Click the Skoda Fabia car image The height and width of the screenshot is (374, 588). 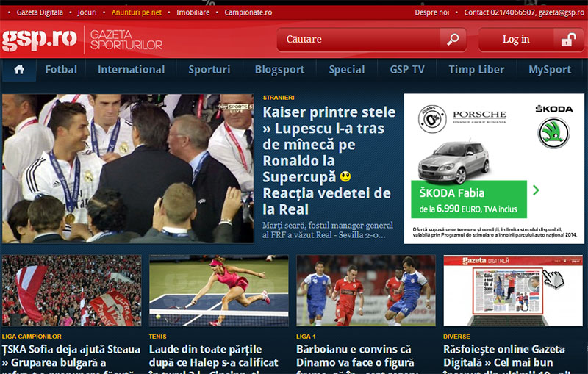453,162
